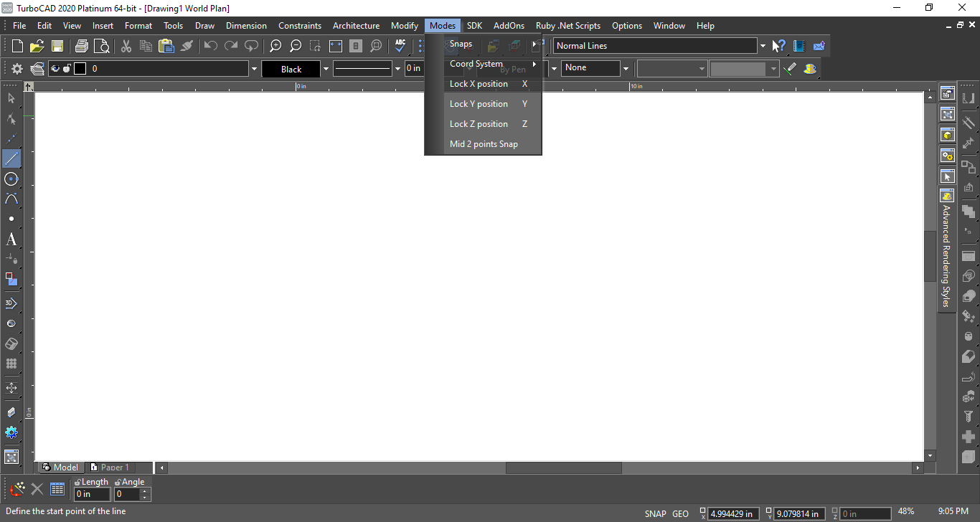Image resolution: width=980 pixels, height=522 pixels.
Task: Click the Angle input field
Action: (x=127, y=494)
